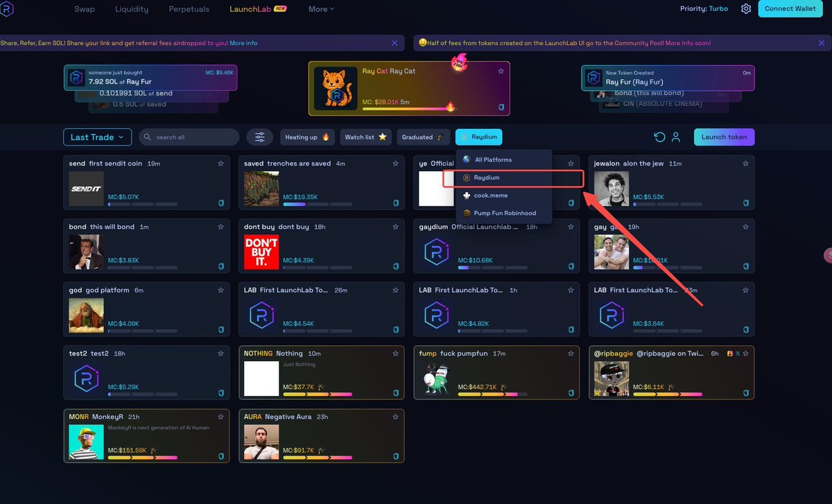Image resolution: width=832 pixels, height=504 pixels.
Task: Select All Platforms option
Action: coord(504,159)
